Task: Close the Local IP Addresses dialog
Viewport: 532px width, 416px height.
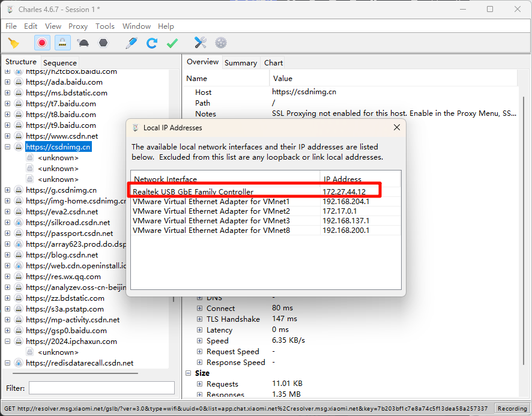Action: tap(396, 128)
